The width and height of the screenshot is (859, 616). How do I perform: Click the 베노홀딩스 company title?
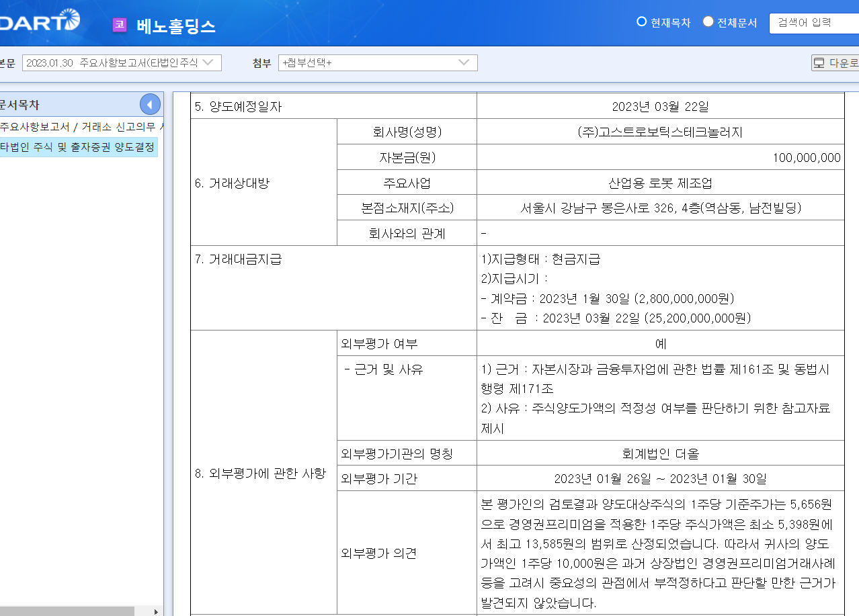(x=175, y=26)
